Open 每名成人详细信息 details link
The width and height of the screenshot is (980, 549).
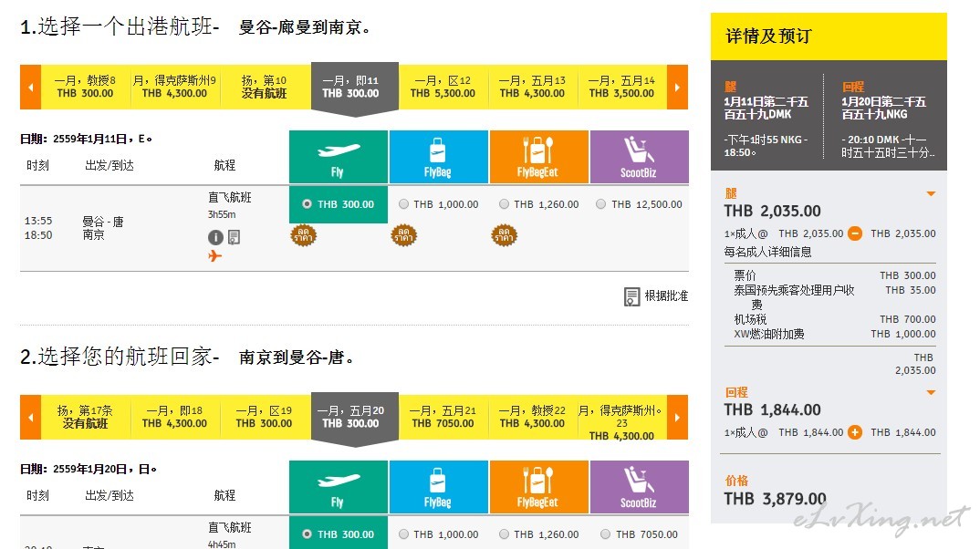(x=767, y=252)
